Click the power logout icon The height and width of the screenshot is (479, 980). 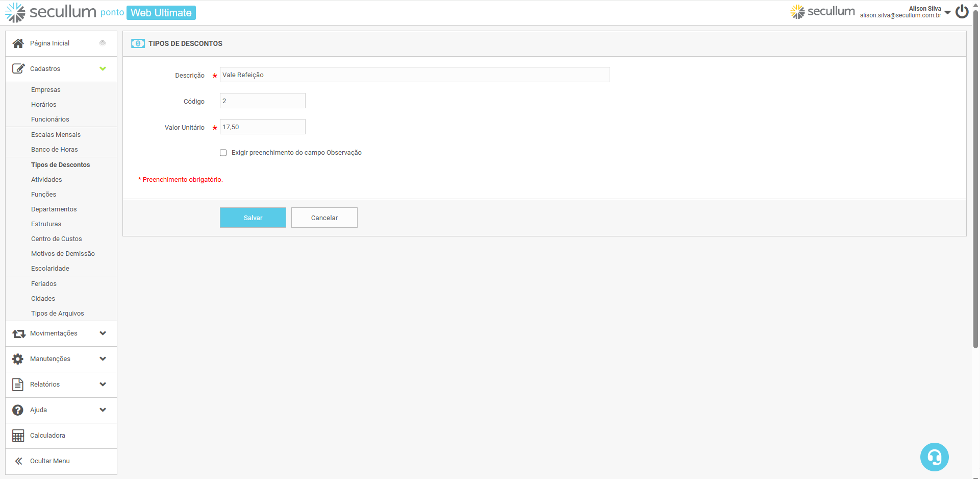pos(962,12)
